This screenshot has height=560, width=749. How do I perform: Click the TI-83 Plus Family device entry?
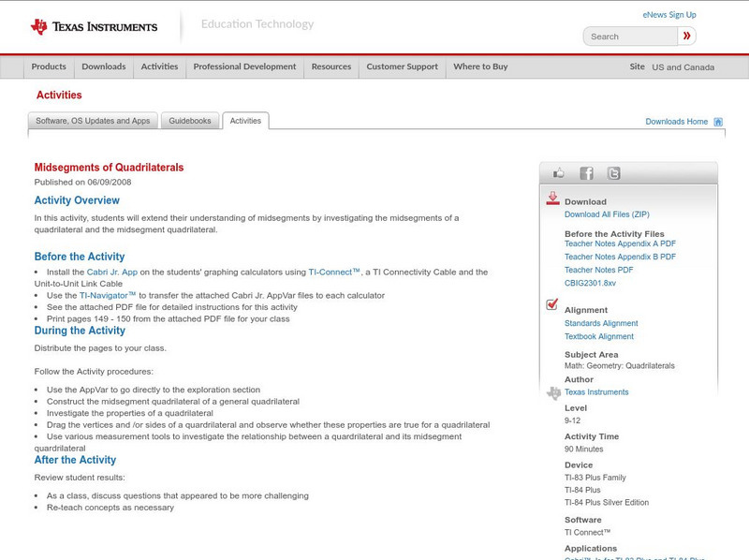tap(595, 478)
